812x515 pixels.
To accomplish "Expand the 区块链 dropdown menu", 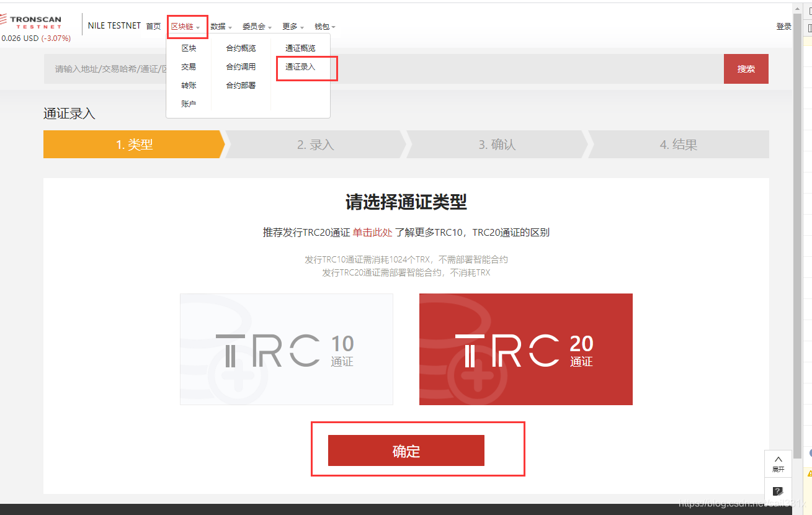I will 185,27.
